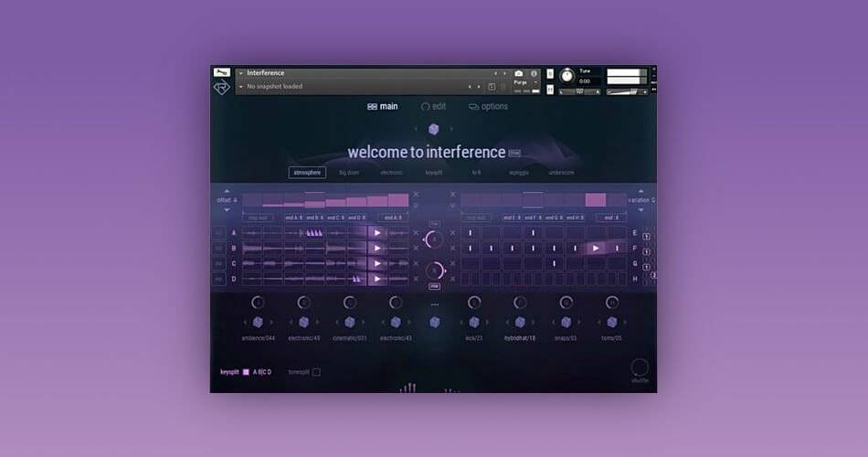Go to previous preset left of top dice
This screenshot has height=457, width=868.
[x=417, y=129]
